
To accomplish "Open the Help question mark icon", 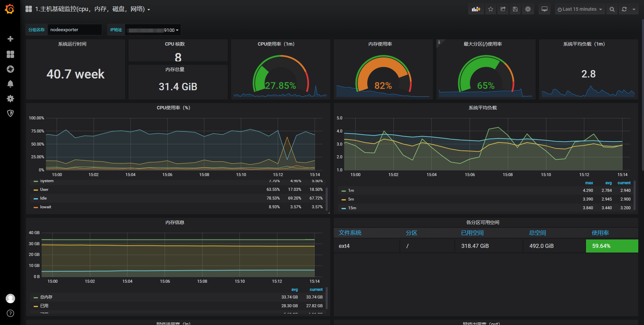I will [10, 313].
